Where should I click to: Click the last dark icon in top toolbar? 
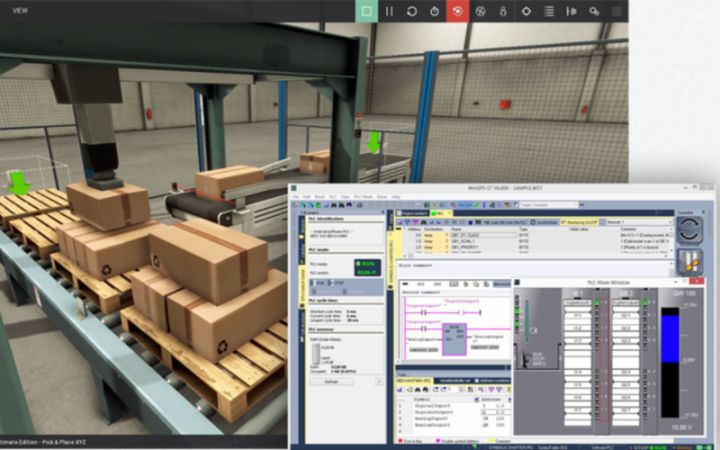(x=617, y=11)
